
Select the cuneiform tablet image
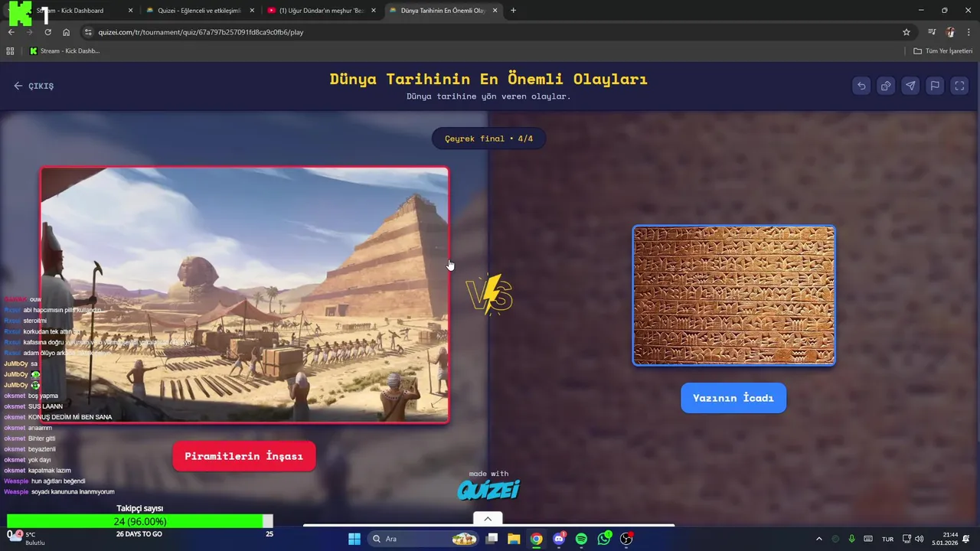733,295
